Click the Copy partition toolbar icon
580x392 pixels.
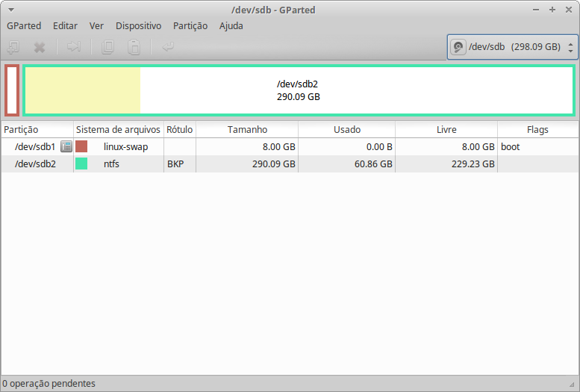tap(107, 47)
